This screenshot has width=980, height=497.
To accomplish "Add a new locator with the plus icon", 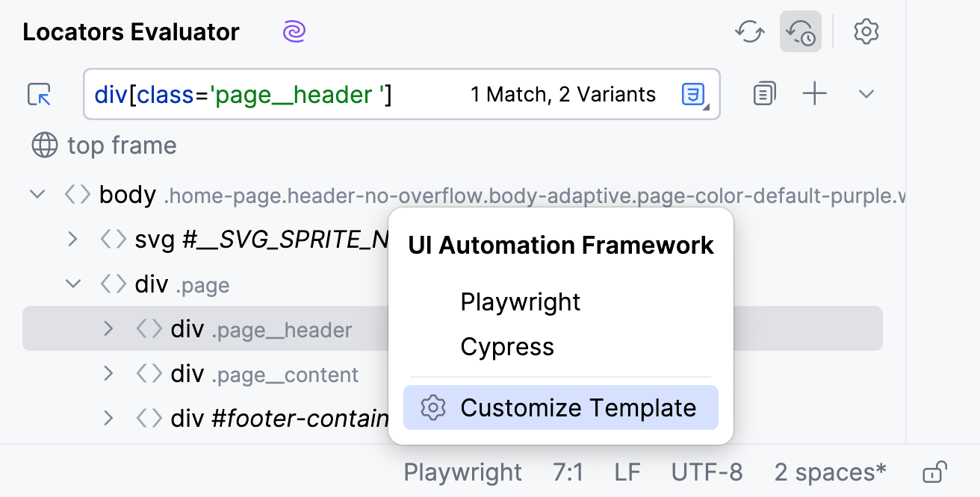I will pos(815,94).
